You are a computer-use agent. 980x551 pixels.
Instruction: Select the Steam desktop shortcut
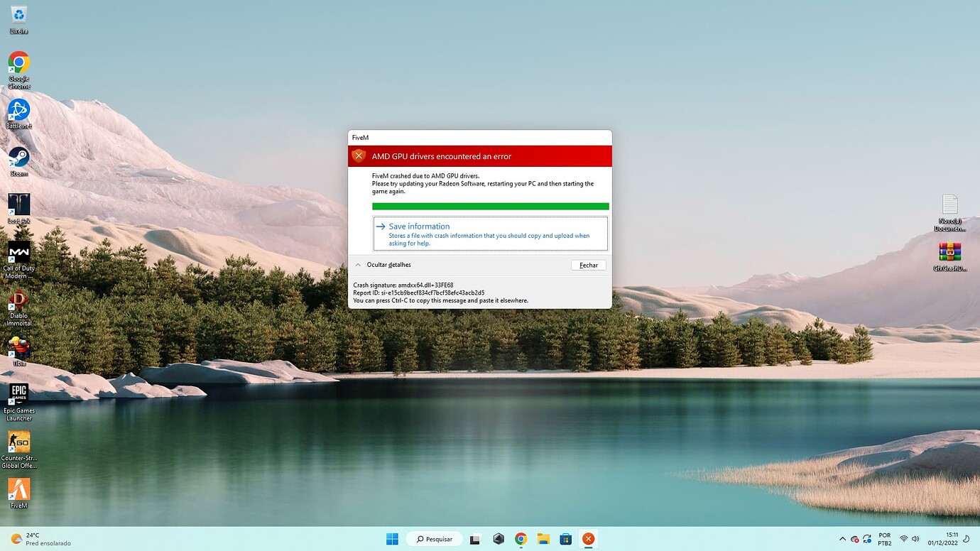[19, 161]
